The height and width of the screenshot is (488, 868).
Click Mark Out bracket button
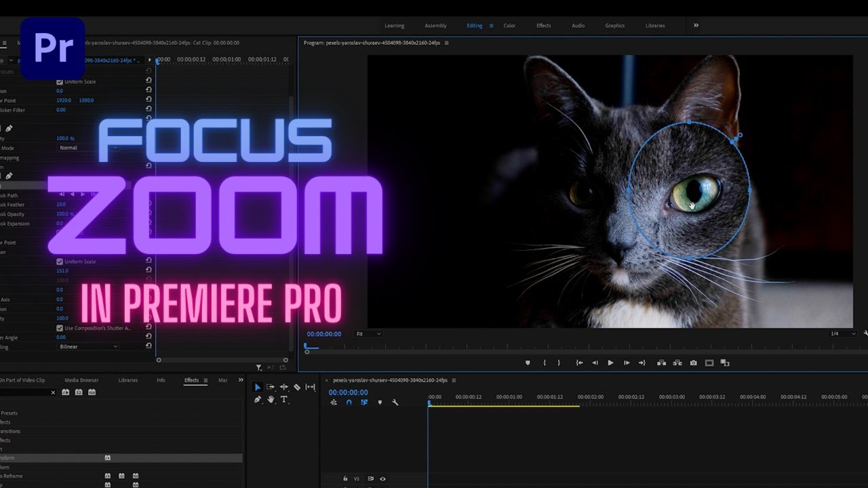[x=559, y=363]
